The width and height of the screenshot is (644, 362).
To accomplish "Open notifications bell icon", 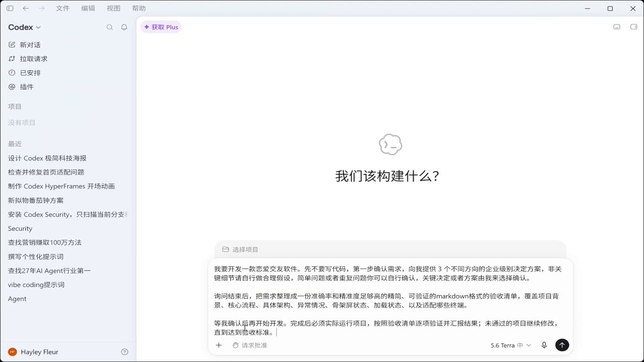I will point(125,27).
